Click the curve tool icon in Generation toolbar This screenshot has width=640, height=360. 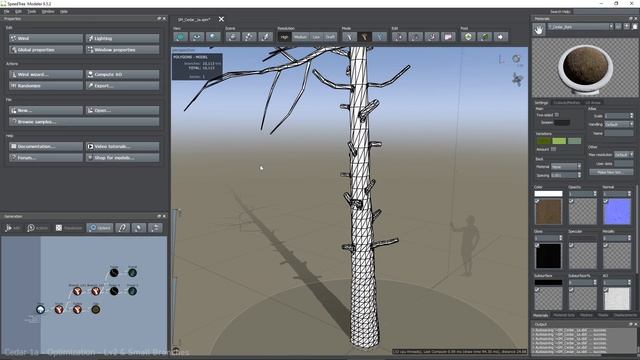(122, 228)
